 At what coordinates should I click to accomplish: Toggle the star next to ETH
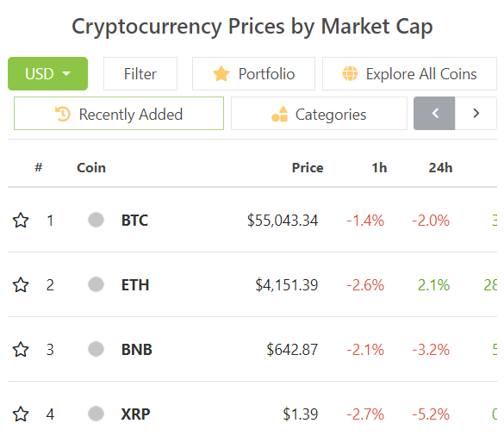(x=21, y=285)
